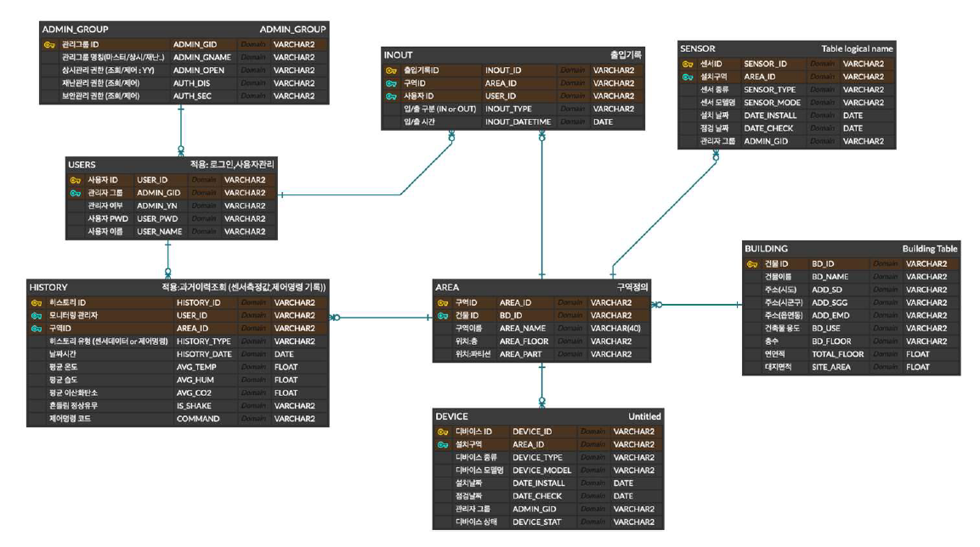Click the AREA_NAME column in AREA table
The width and height of the screenshot is (980, 547).
[x=523, y=329]
